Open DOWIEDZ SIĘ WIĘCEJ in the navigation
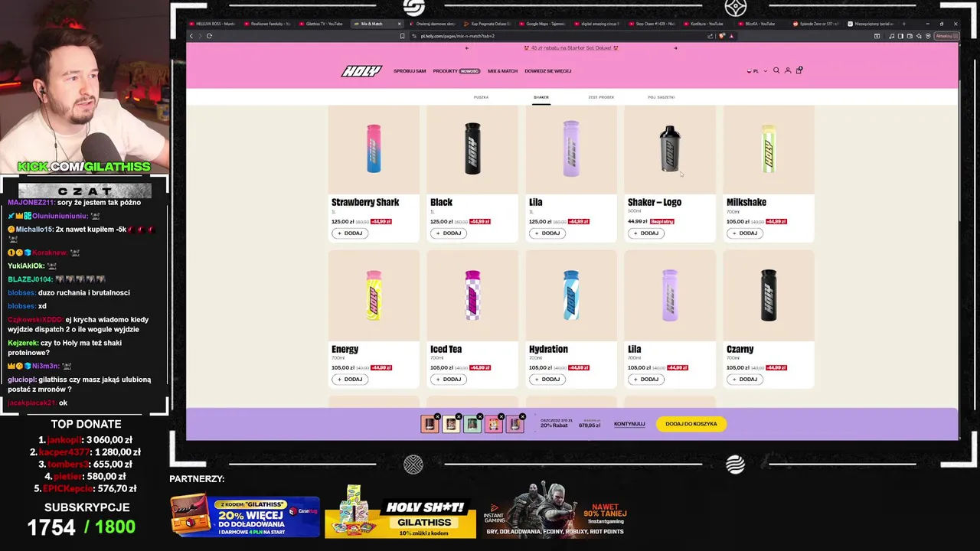 pos(548,71)
